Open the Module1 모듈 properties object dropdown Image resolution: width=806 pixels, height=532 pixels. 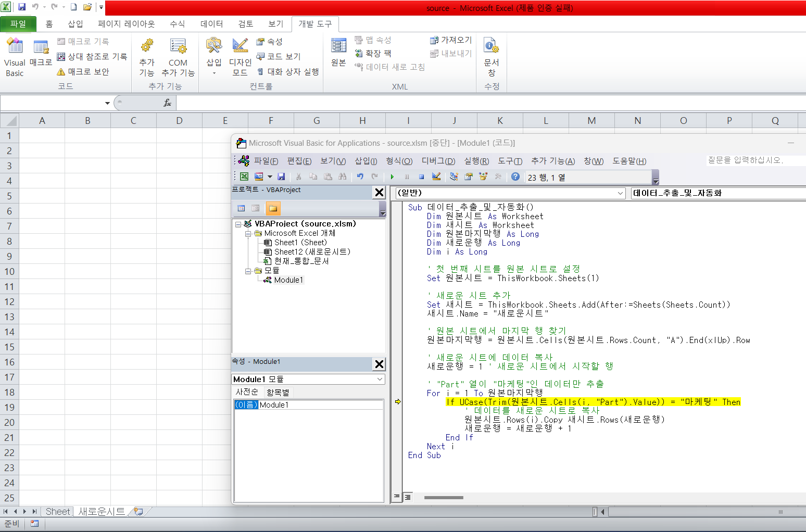tap(380, 379)
